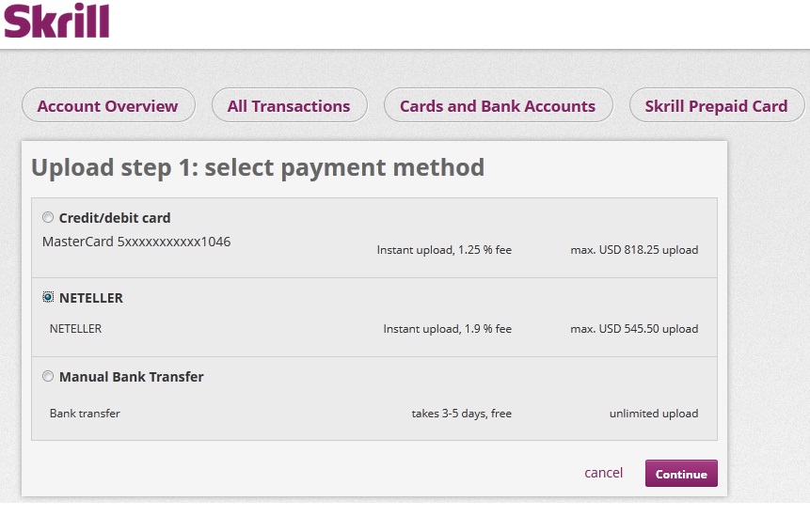Click the Manual Bank Transfer label text
810x532 pixels.
tap(132, 377)
